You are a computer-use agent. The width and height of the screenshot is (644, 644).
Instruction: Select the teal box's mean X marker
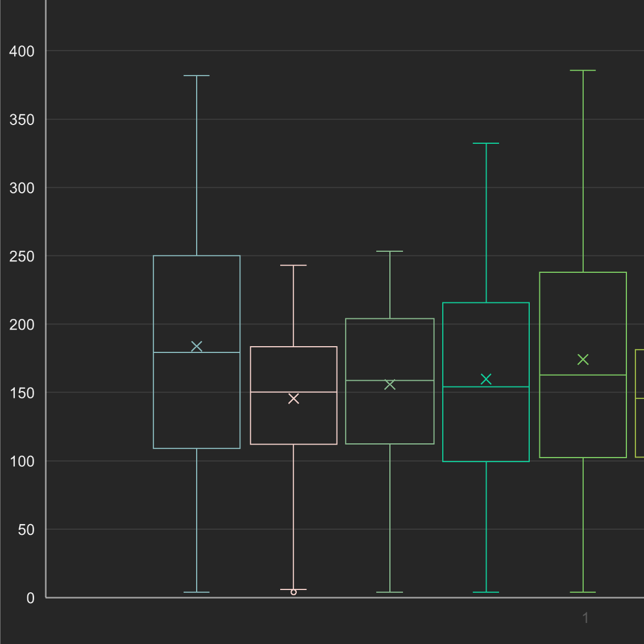pos(486,379)
